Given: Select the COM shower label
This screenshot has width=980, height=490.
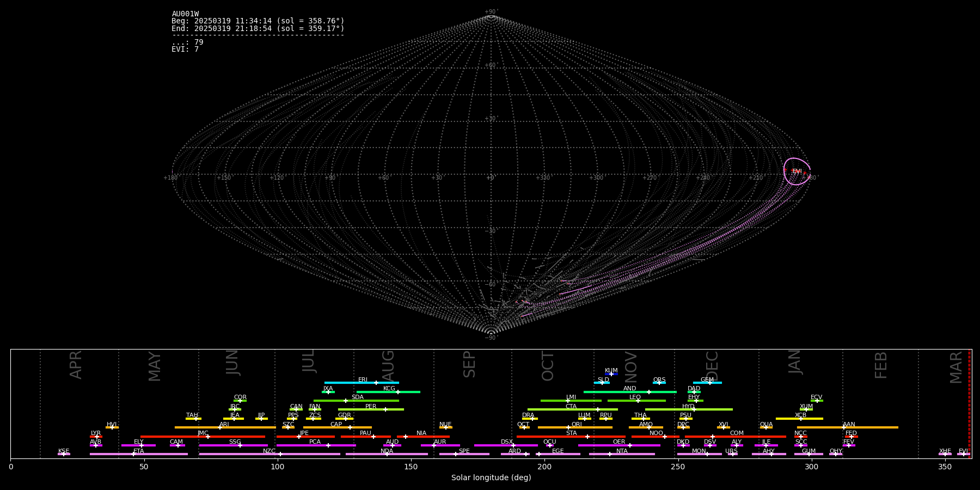Looking at the screenshot, I should point(737,433).
